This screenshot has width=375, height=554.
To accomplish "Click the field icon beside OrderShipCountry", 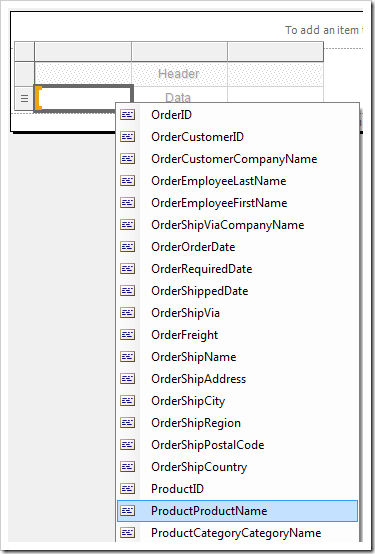I will tap(128, 466).
